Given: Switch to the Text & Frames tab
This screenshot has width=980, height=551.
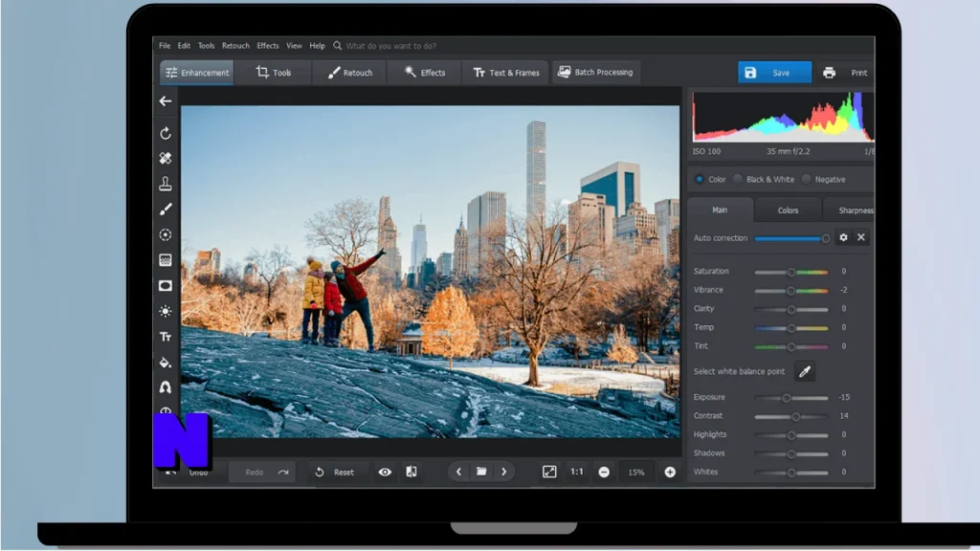Looking at the screenshot, I should (505, 73).
